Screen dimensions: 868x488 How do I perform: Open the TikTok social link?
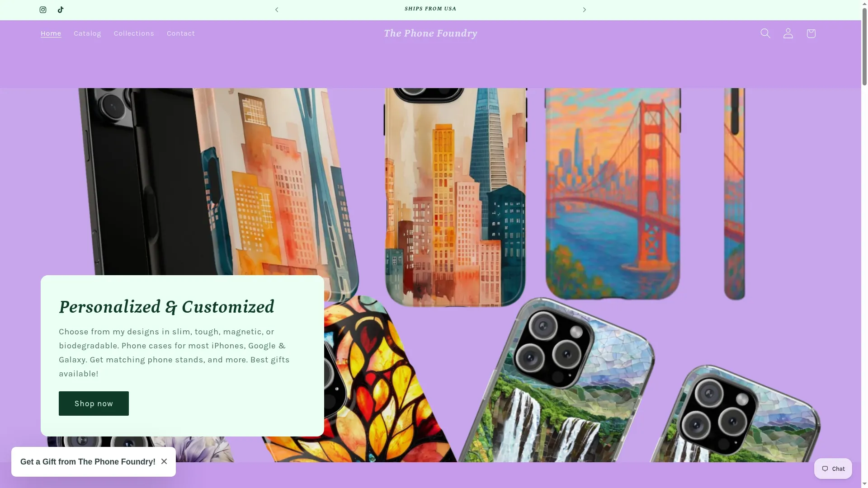pyautogui.click(x=61, y=10)
